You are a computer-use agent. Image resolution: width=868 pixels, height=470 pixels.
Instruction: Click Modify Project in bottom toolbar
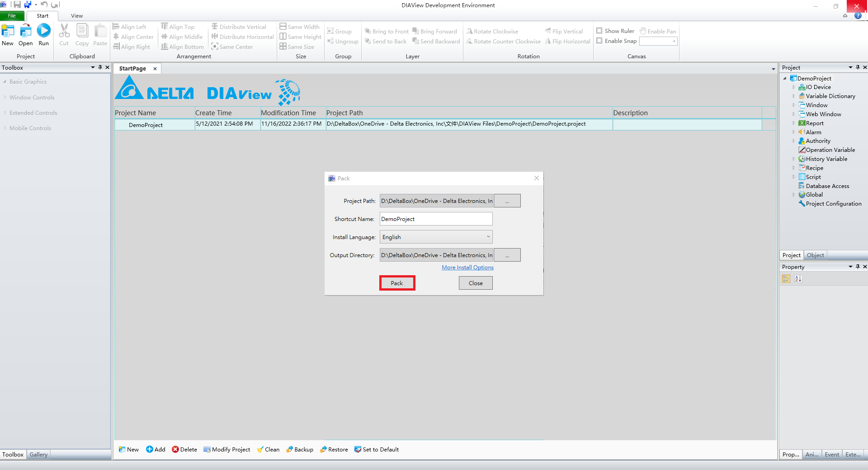(x=226, y=449)
